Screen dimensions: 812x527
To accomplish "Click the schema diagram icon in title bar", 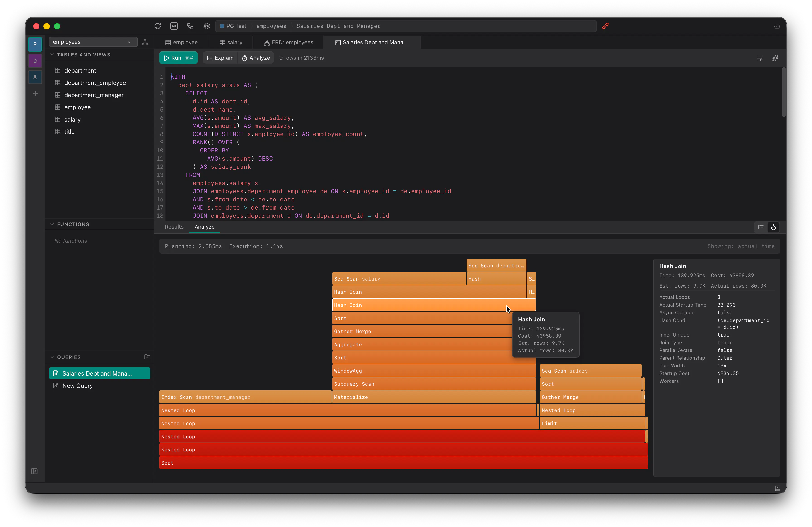I will coord(190,26).
